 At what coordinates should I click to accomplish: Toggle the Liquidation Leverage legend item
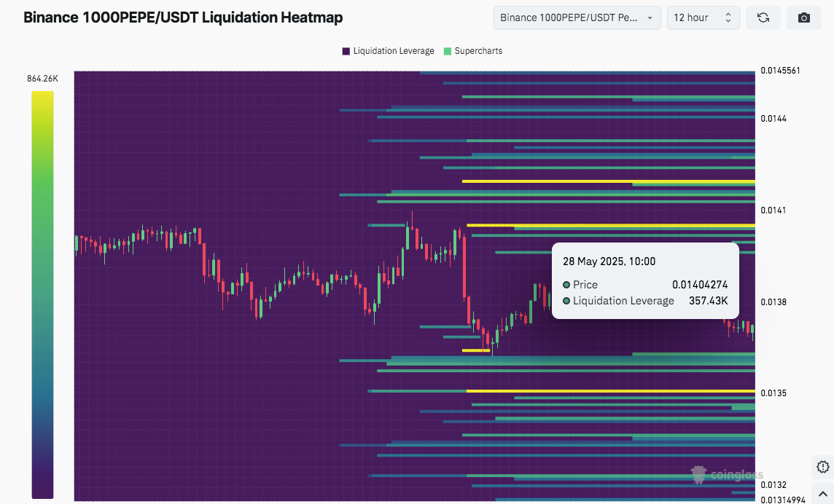pyautogui.click(x=389, y=51)
